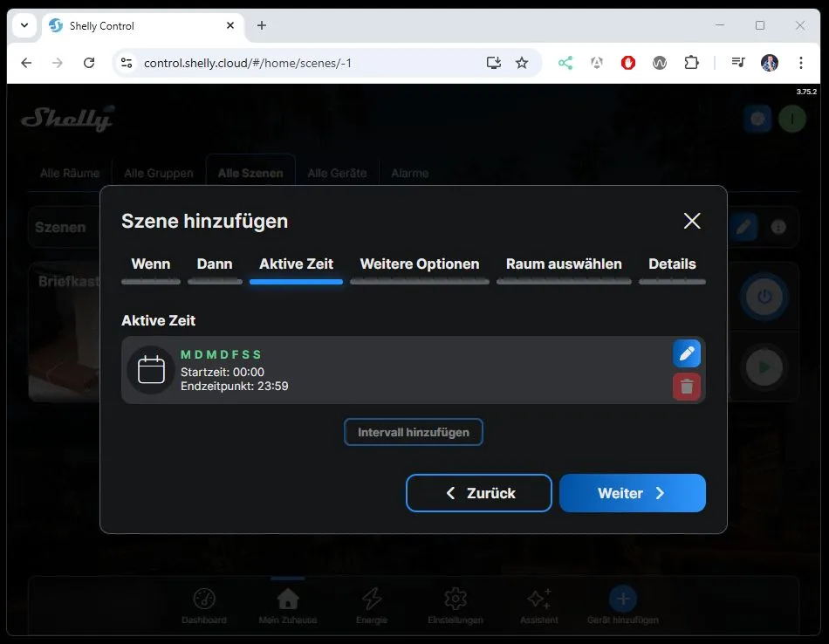Viewport: 829px width, 644px height.
Task: Switch to the Dann step tab
Action: point(215,264)
